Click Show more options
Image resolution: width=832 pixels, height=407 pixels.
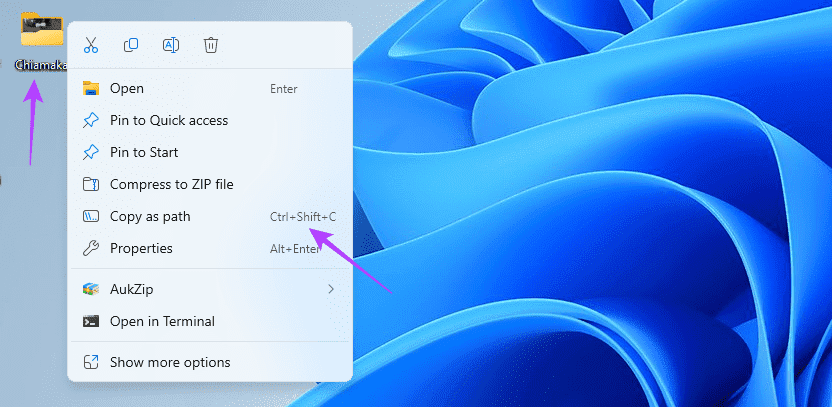[x=210, y=362]
